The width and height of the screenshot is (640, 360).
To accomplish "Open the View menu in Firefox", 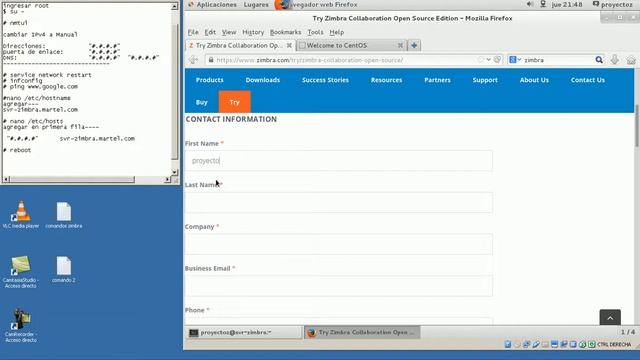I will 229,32.
